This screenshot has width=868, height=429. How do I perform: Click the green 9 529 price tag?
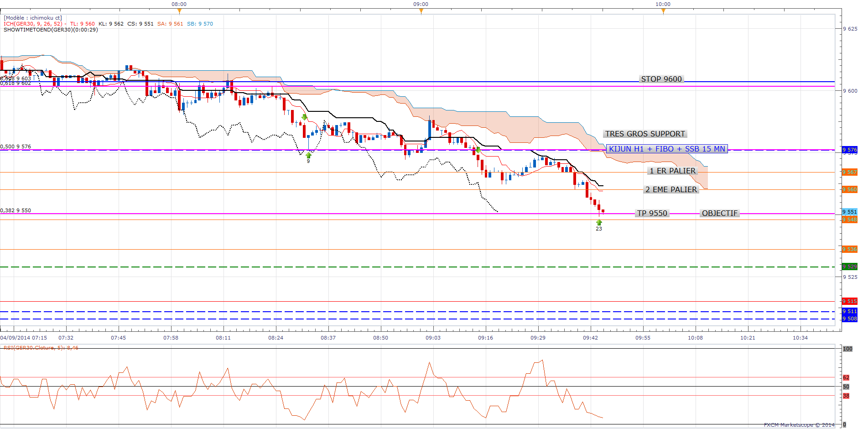pos(849,267)
